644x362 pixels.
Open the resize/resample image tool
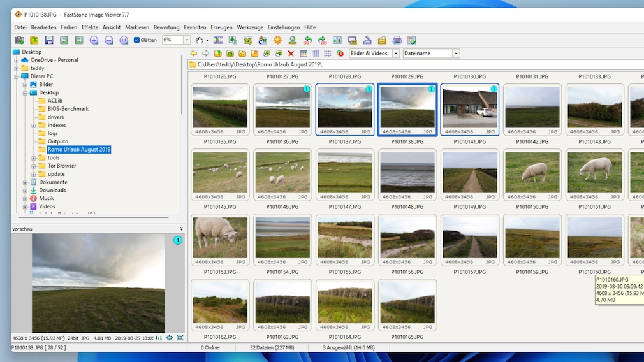[x=233, y=40]
